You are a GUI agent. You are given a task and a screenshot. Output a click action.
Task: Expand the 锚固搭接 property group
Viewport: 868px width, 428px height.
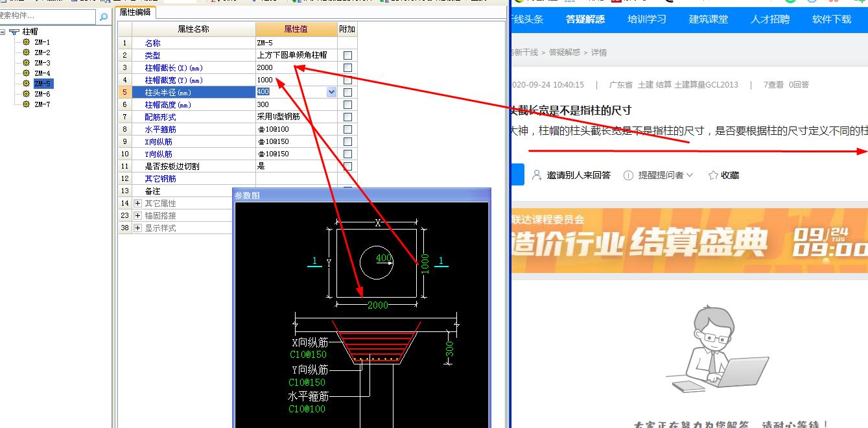pos(137,215)
